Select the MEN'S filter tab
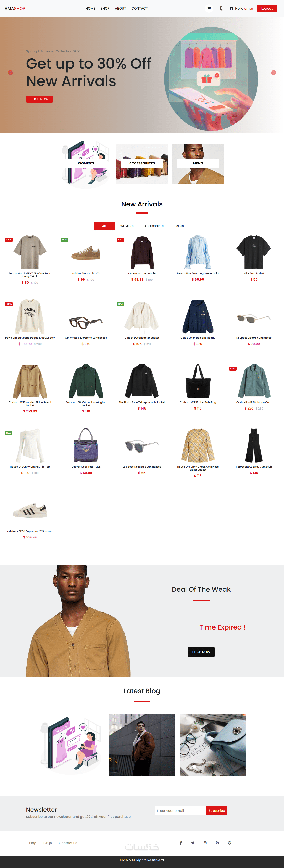Viewport: 284px width, 868px height. click(x=180, y=226)
